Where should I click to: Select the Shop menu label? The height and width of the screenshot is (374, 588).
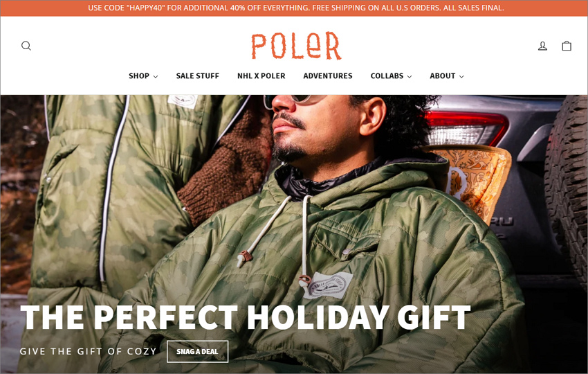139,76
